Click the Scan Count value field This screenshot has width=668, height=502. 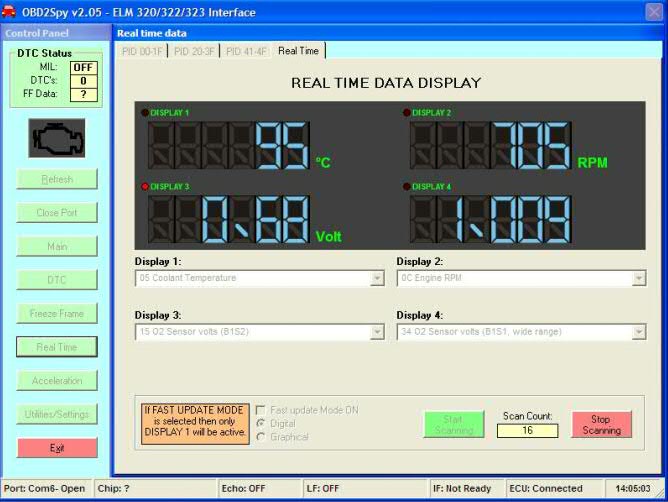[x=527, y=431]
